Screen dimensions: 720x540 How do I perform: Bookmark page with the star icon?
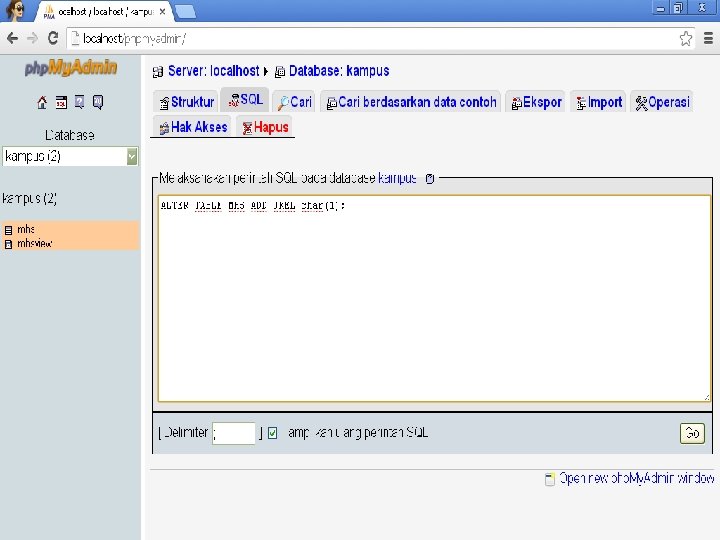point(686,39)
